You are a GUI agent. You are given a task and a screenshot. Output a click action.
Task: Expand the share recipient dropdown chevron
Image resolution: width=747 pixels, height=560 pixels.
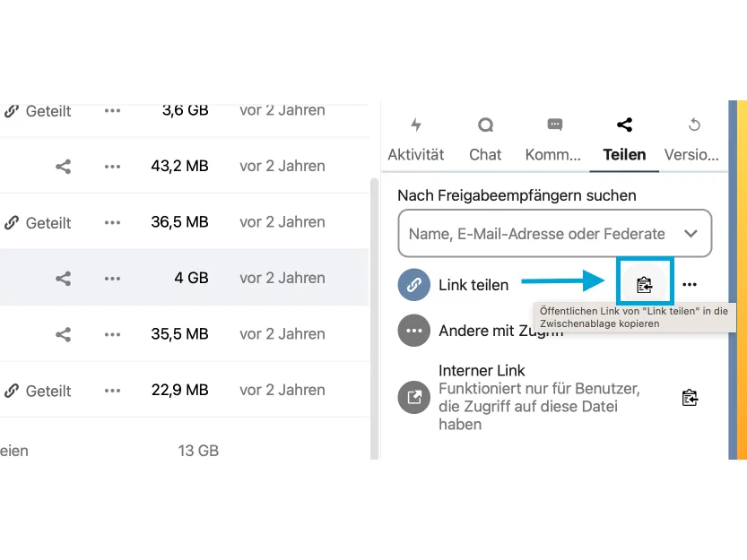coord(691,234)
